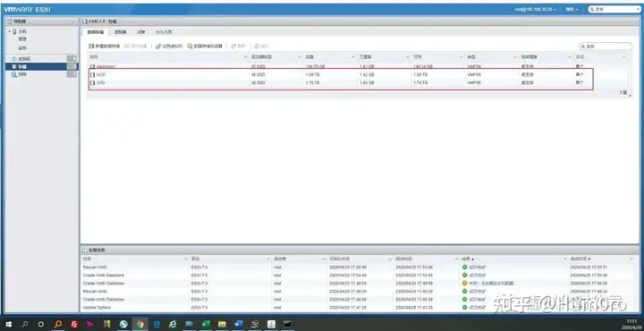Click the Networking (网络) navigator icon
The height and width of the screenshot is (331, 644).
pos(14,74)
